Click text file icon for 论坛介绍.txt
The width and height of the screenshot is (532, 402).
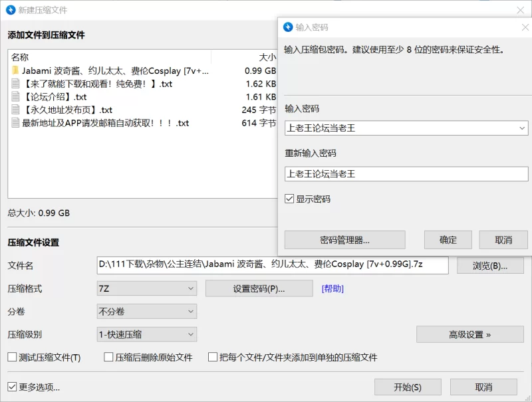[x=15, y=97]
